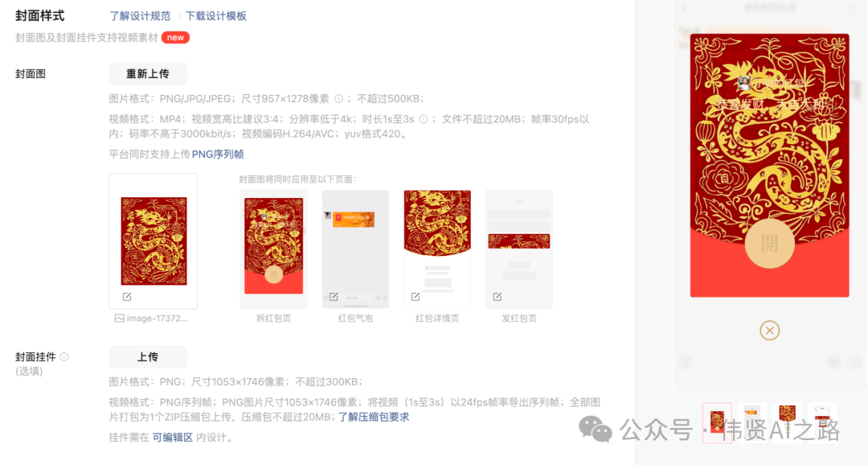The width and height of the screenshot is (868, 465).
Task: Click the 上传 button for 封面挂件
Action: click(x=148, y=357)
